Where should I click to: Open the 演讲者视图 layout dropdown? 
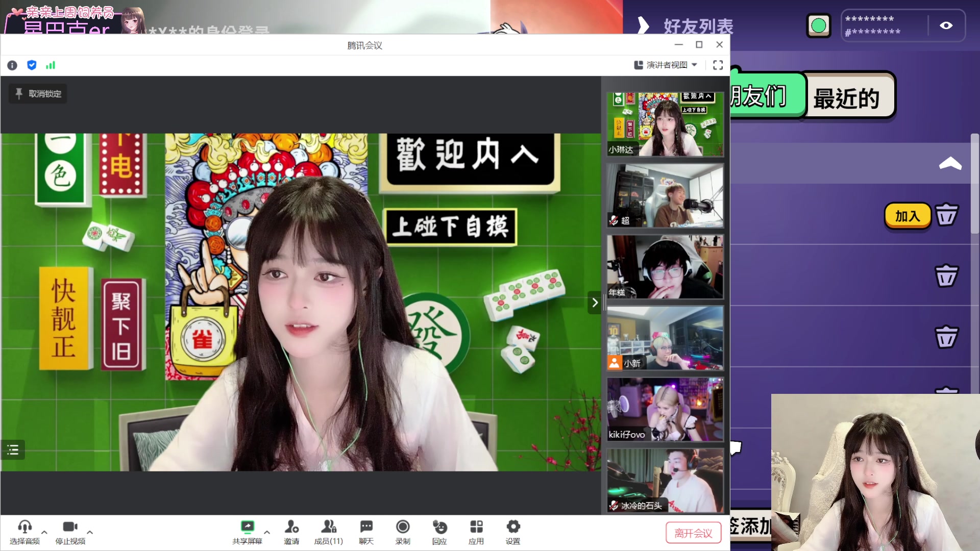pyautogui.click(x=666, y=65)
